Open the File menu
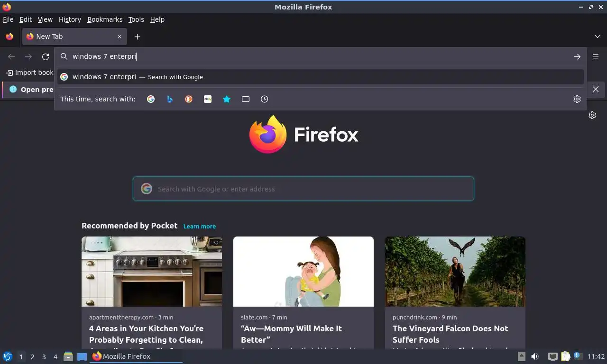 click(x=8, y=19)
